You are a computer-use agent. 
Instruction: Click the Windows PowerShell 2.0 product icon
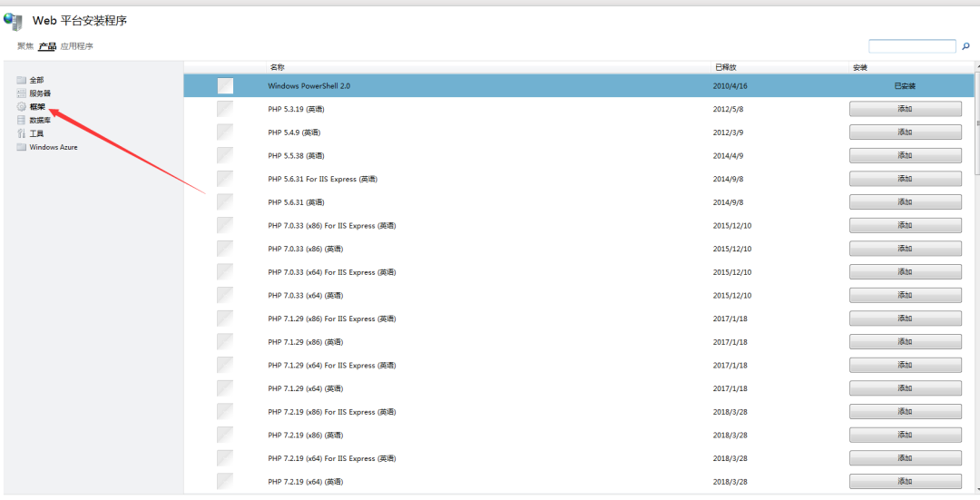pyautogui.click(x=225, y=85)
